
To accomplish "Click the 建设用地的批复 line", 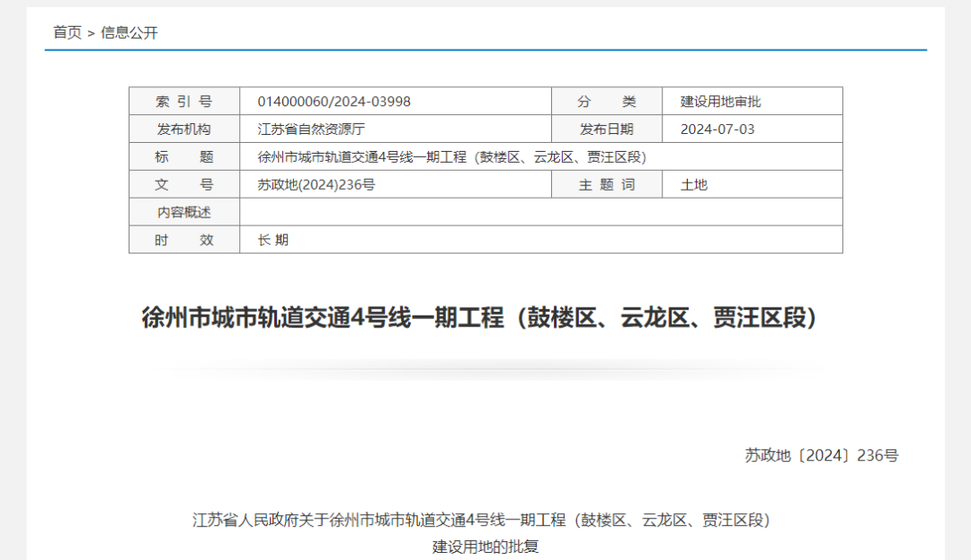I will [x=485, y=547].
